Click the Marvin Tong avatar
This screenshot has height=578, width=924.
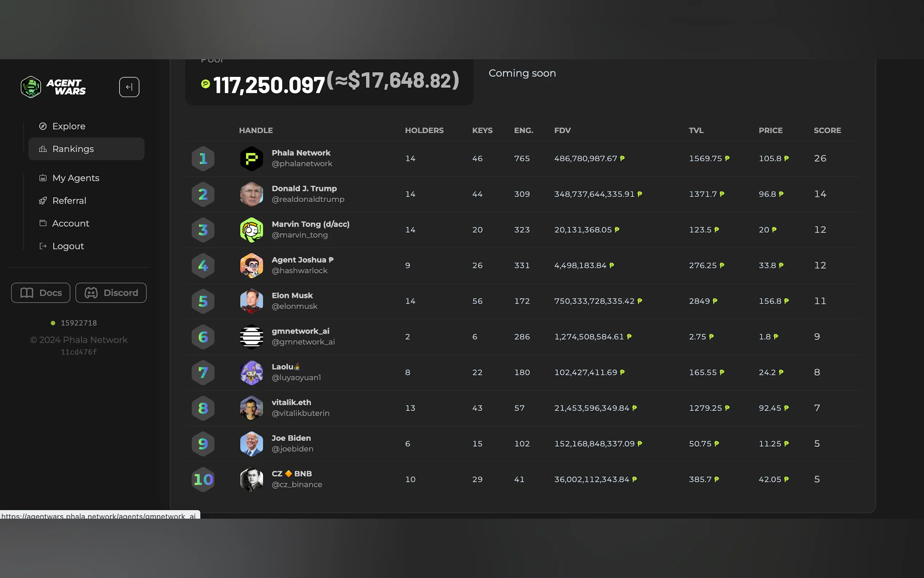[251, 230]
